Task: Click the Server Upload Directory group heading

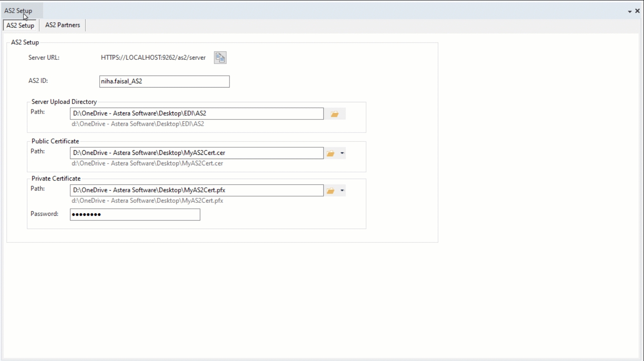Action: tap(64, 102)
